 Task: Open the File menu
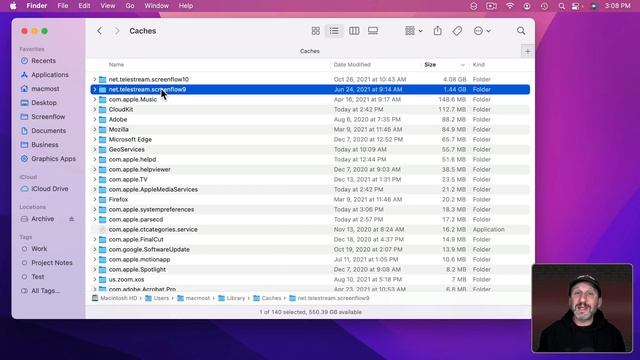[63, 6]
